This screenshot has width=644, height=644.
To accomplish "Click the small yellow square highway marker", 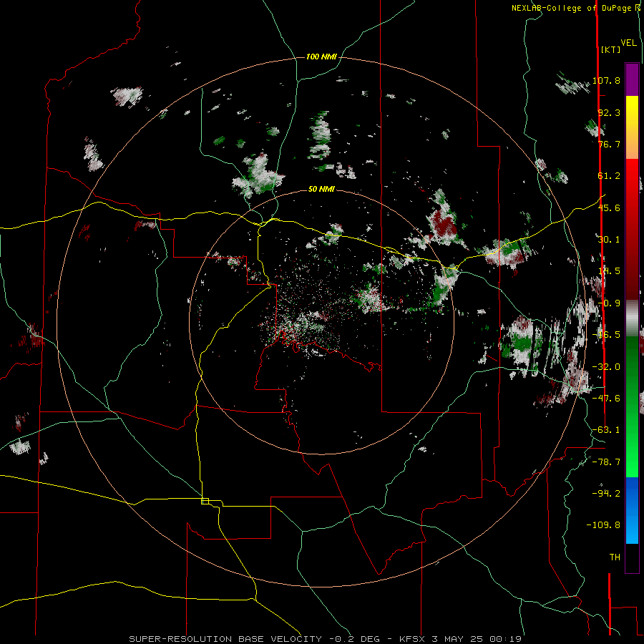I will tap(205, 501).
